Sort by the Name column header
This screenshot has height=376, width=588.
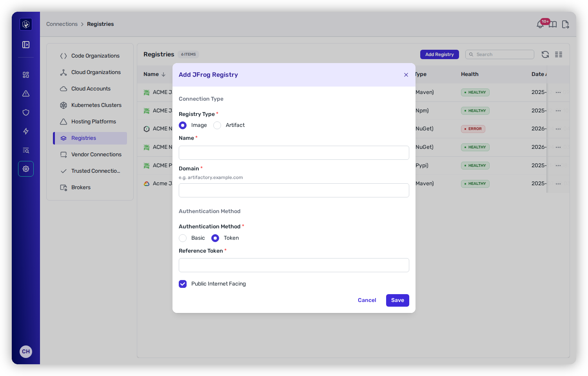154,74
